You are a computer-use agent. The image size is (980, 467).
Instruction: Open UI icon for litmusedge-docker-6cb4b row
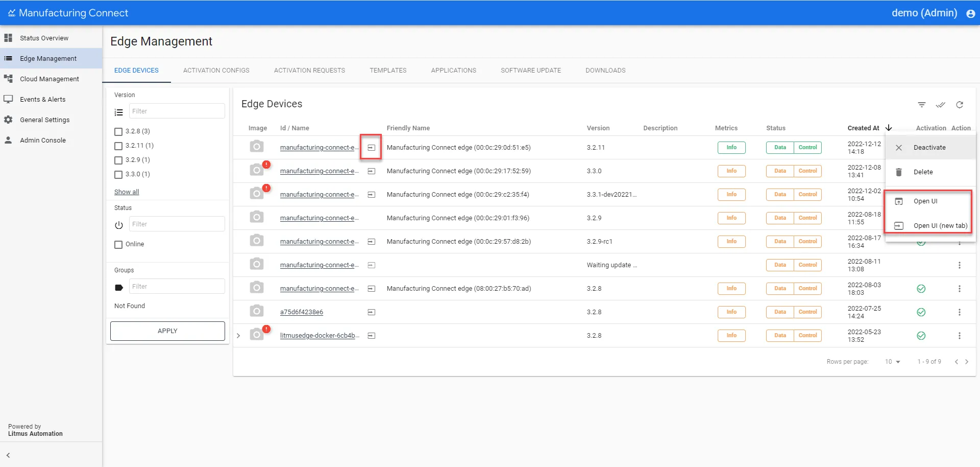click(372, 336)
